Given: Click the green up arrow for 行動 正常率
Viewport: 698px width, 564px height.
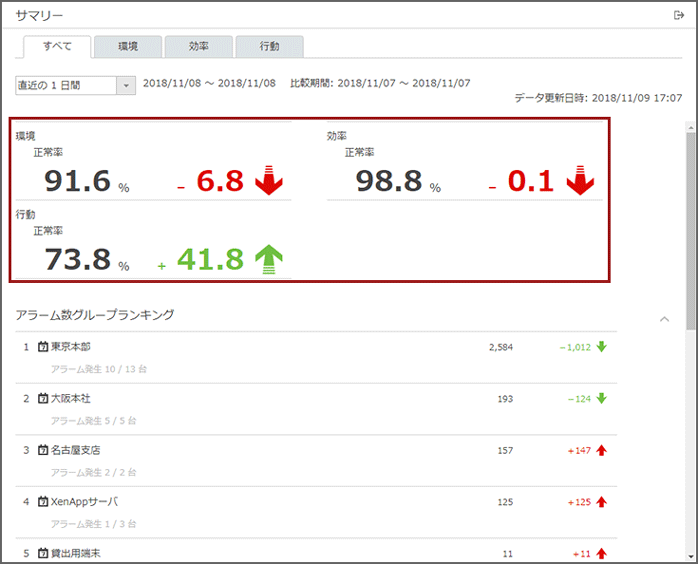Looking at the screenshot, I should tap(269, 260).
